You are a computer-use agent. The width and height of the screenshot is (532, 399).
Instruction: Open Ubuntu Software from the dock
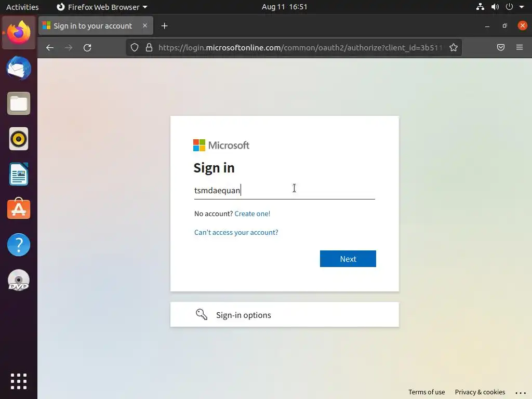tap(19, 209)
